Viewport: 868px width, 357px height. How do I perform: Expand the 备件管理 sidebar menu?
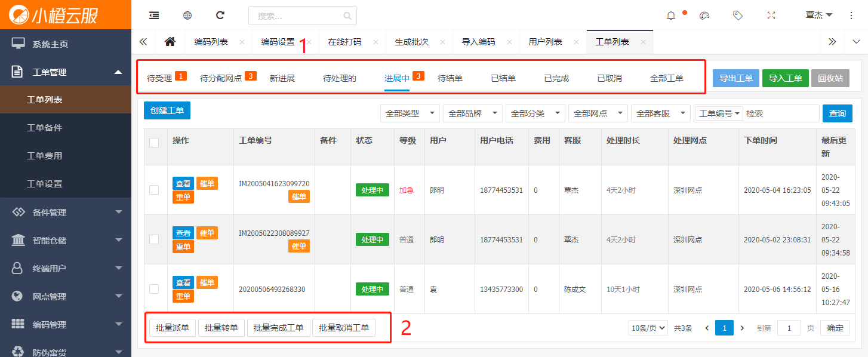(66, 213)
